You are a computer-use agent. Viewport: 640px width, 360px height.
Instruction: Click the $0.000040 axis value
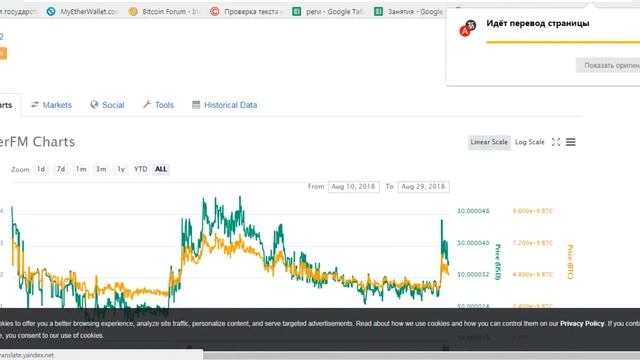473,243
